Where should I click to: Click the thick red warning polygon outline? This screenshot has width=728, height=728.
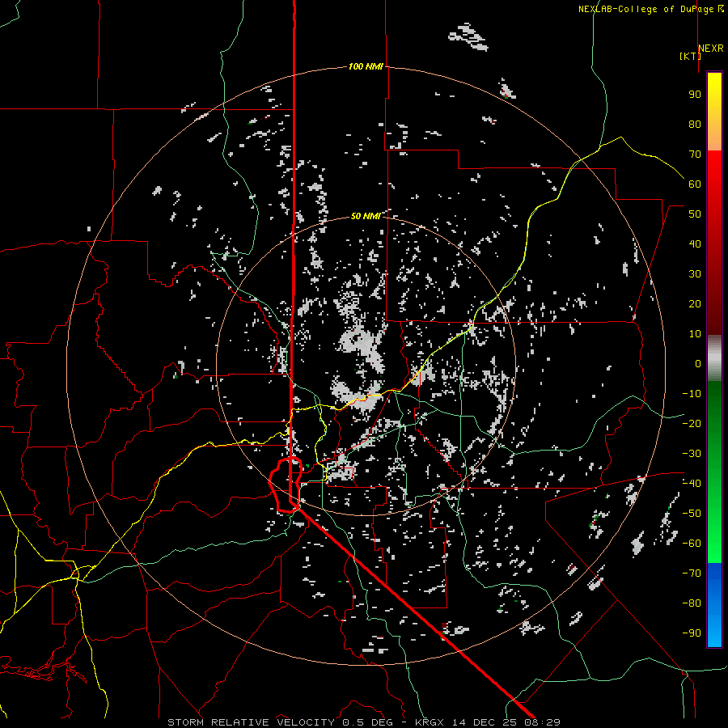285,485
